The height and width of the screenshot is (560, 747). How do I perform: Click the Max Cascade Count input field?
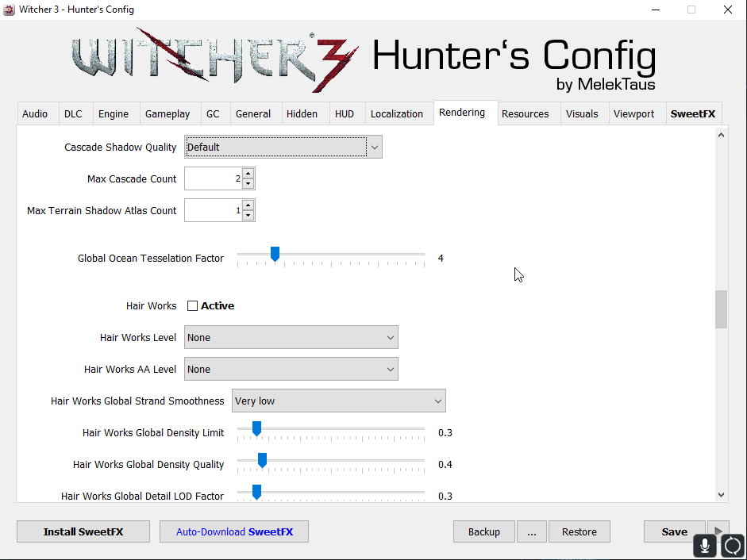214,178
